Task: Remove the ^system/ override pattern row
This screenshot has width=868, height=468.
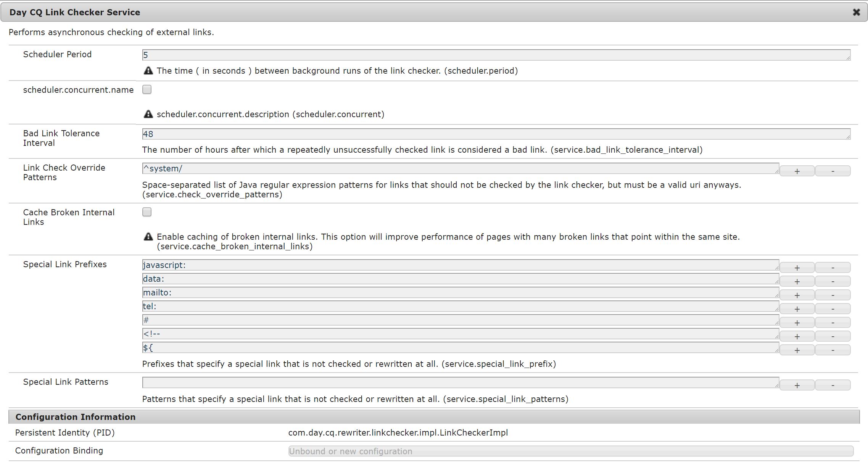Action: [x=833, y=171]
